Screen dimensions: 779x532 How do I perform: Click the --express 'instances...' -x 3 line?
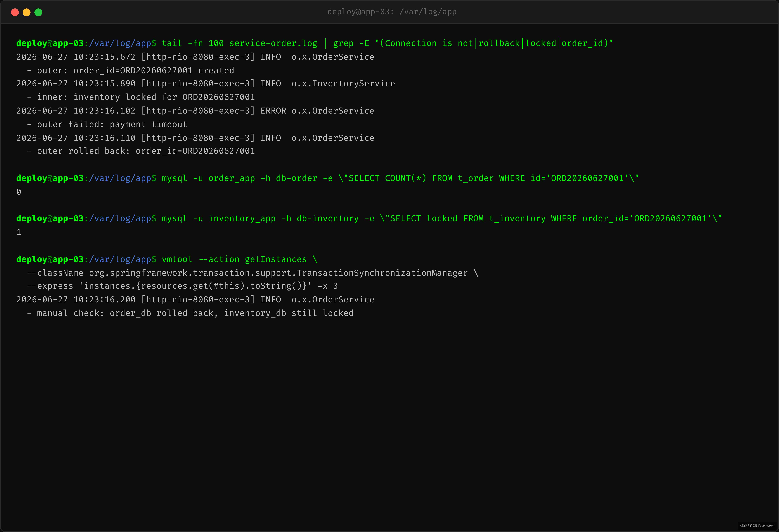182,286
